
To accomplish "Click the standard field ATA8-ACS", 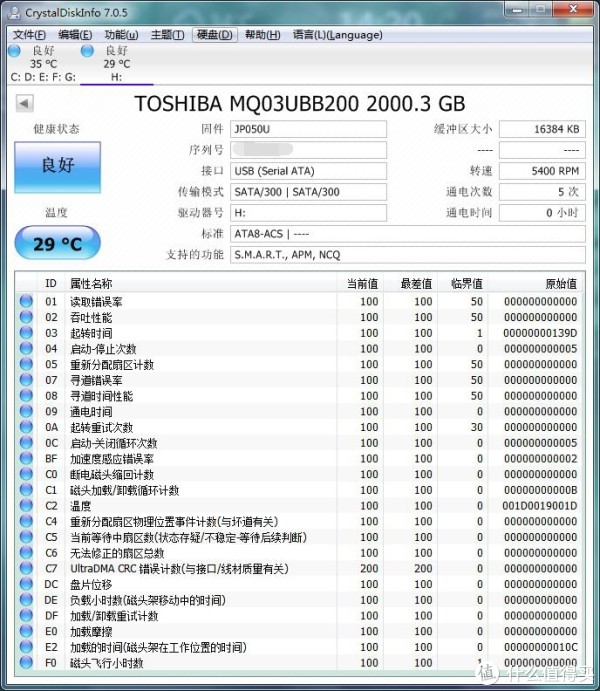I will pos(408,234).
